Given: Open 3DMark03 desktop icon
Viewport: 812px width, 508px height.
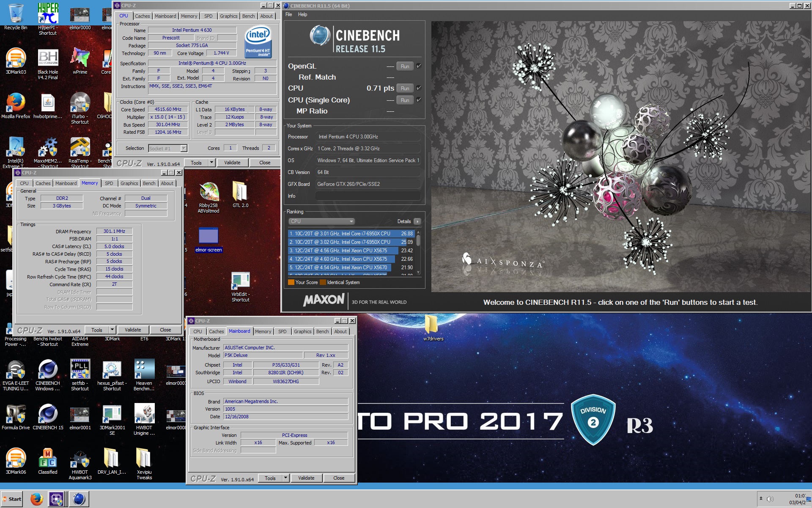Looking at the screenshot, I should pyautogui.click(x=16, y=61).
